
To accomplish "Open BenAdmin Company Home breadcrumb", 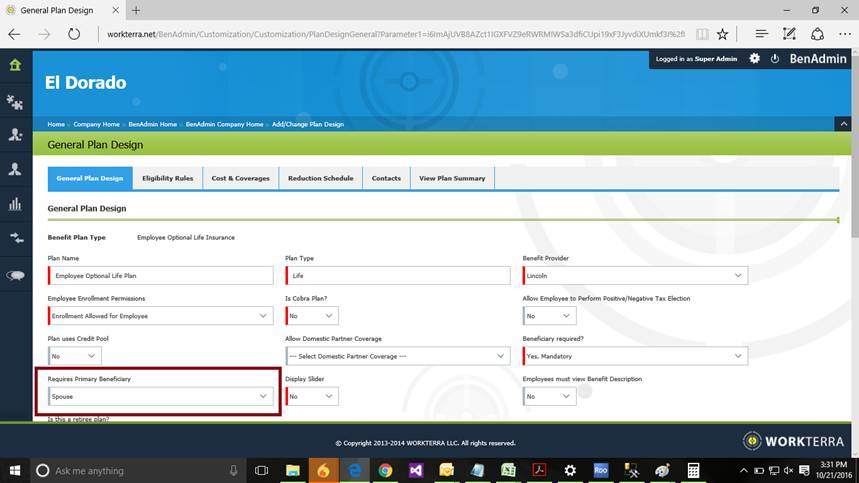I will [224, 124].
